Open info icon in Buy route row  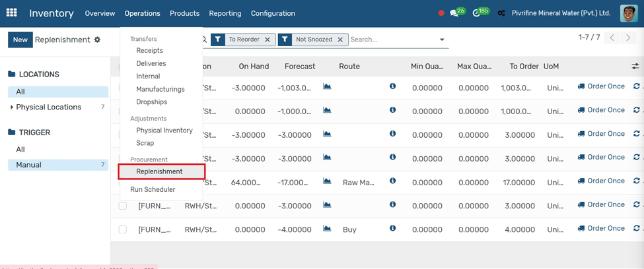click(x=392, y=228)
